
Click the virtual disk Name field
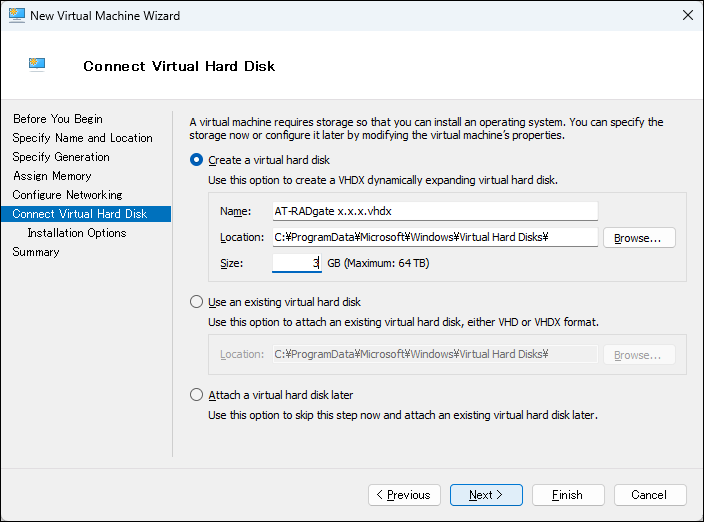tap(434, 211)
